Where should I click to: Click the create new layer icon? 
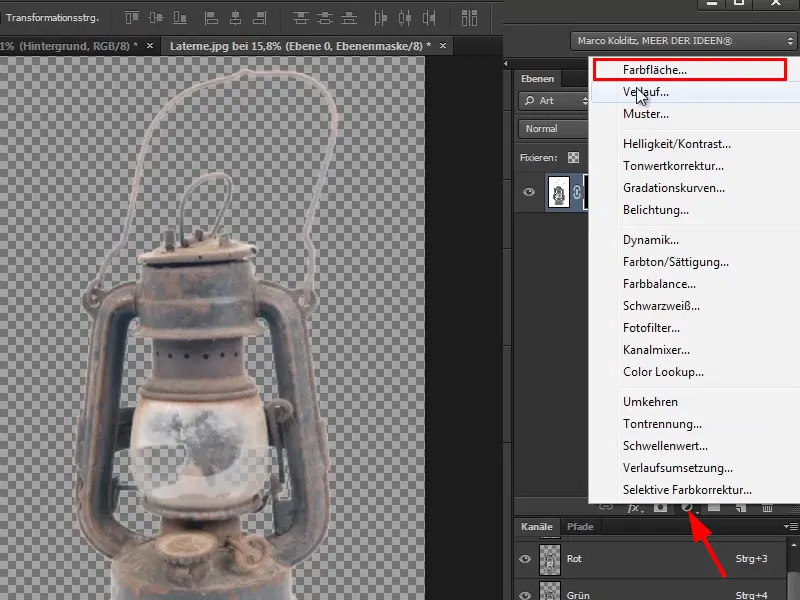(740, 507)
